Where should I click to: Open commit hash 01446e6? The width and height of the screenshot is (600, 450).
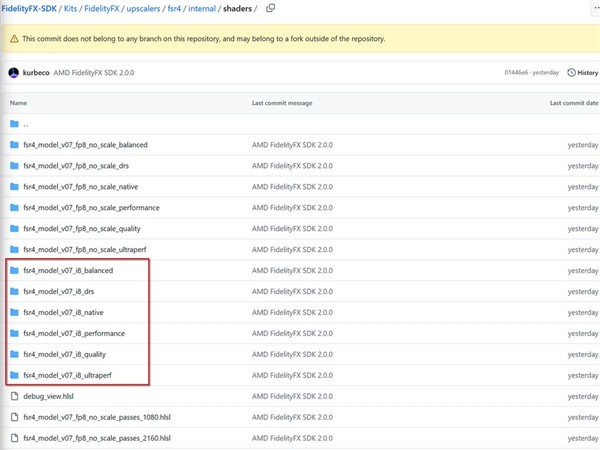(x=515, y=73)
